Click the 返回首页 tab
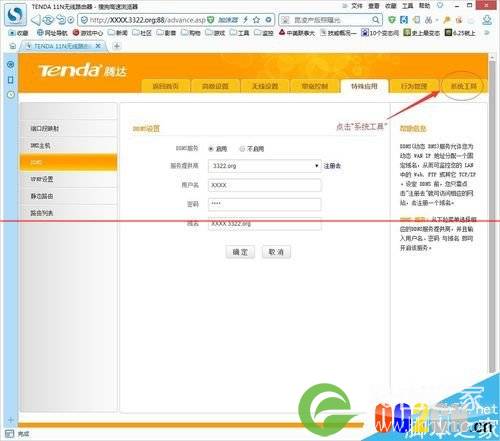The width and height of the screenshot is (500, 441). 165,86
